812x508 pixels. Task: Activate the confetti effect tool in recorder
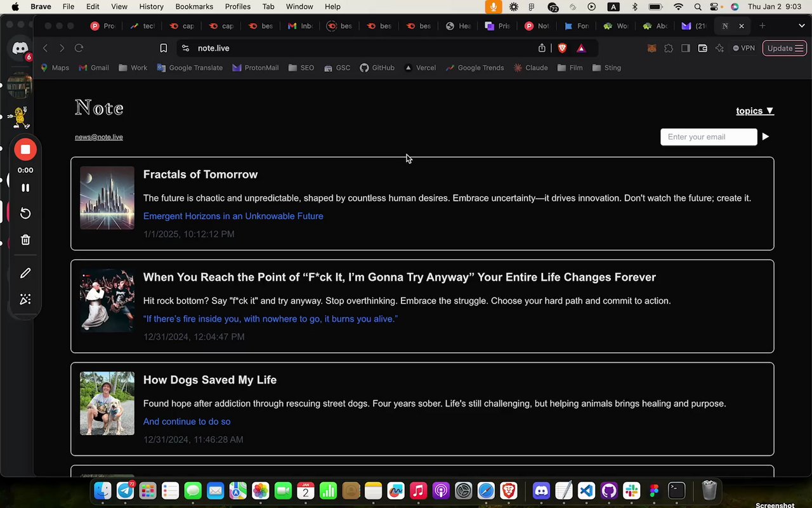pyautogui.click(x=25, y=299)
